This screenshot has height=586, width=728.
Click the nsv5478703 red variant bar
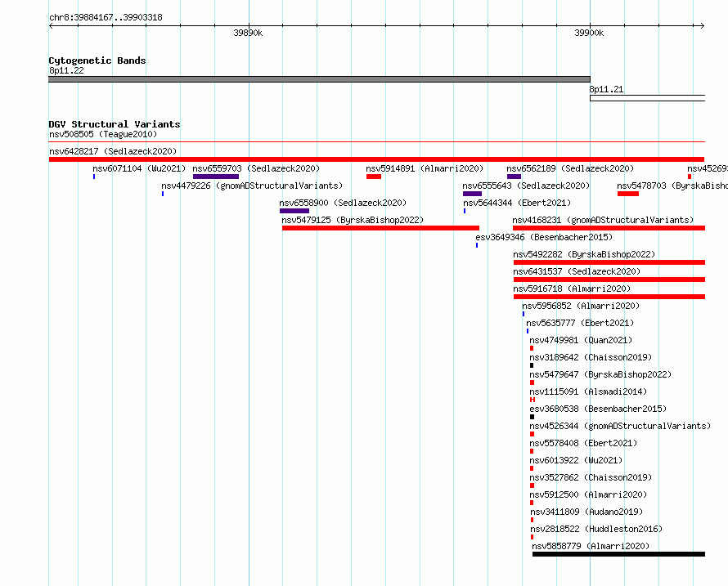628,194
